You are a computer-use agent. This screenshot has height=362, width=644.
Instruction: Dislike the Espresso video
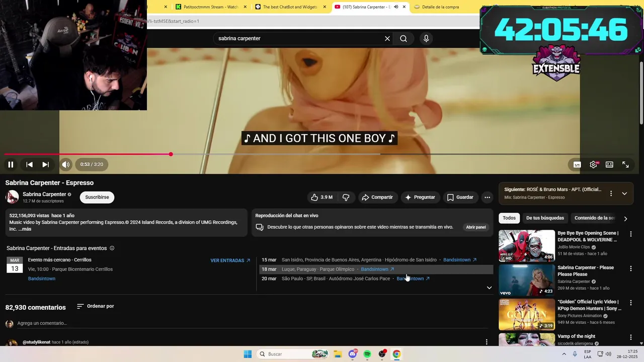pos(346,197)
